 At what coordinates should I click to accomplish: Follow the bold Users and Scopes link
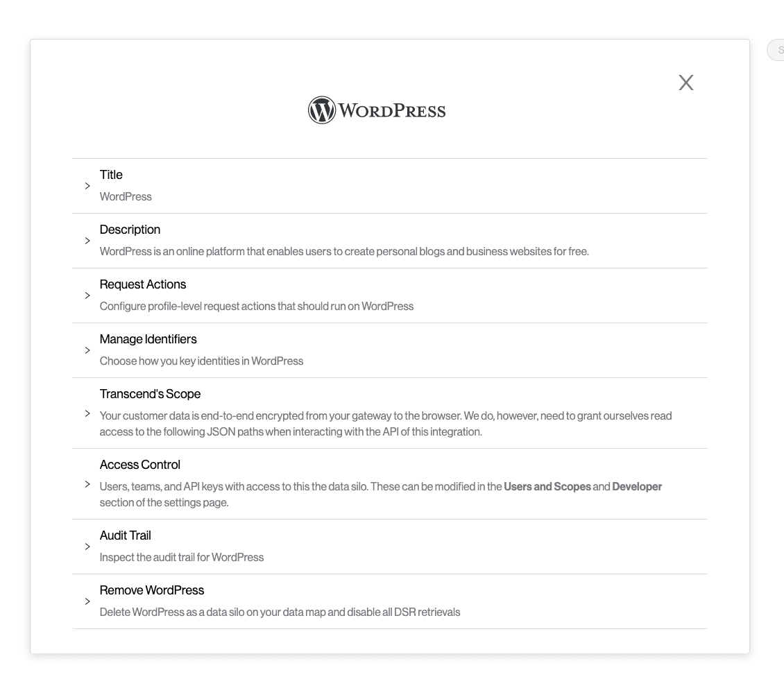pyautogui.click(x=547, y=487)
